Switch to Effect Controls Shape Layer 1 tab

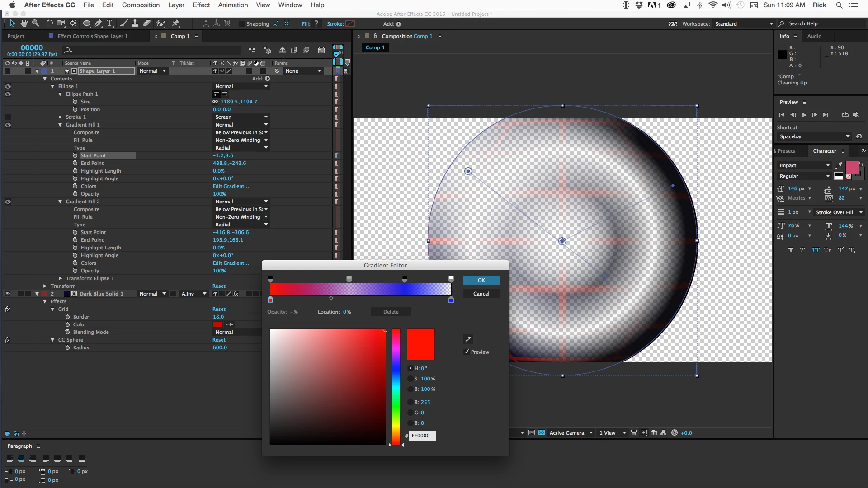pos(92,36)
